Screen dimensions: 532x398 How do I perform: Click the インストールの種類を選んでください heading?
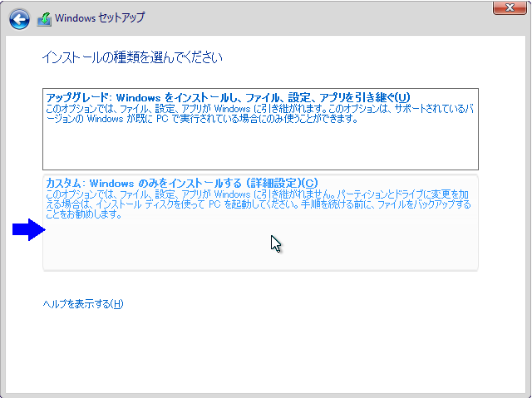point(132,57)
